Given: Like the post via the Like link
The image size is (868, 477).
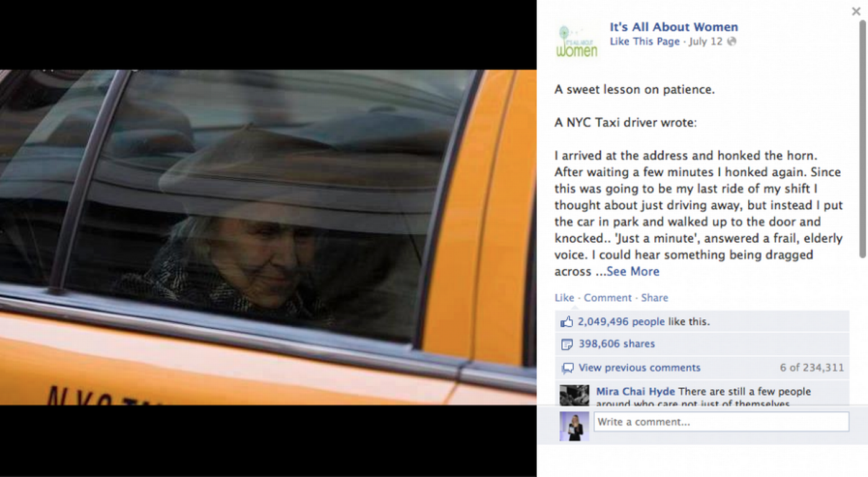Looking at the screenshot, I should (x=564, y=298).
